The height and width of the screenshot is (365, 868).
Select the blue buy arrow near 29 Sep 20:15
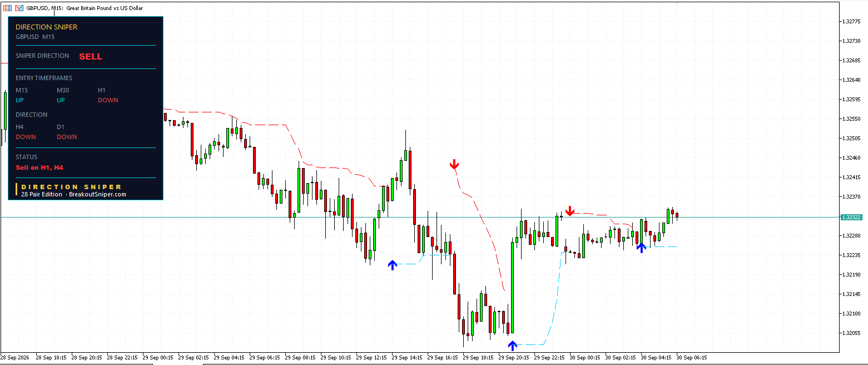(513, 345)
